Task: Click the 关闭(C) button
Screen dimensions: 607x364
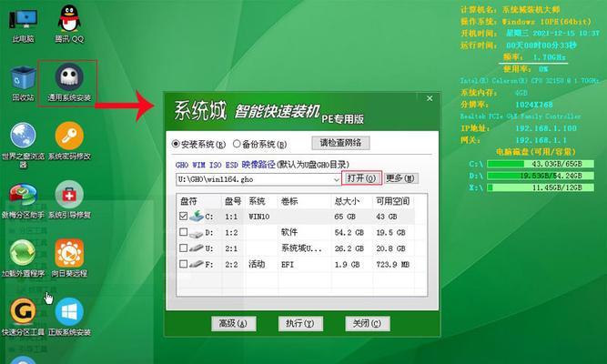Action: coord(368,323)
